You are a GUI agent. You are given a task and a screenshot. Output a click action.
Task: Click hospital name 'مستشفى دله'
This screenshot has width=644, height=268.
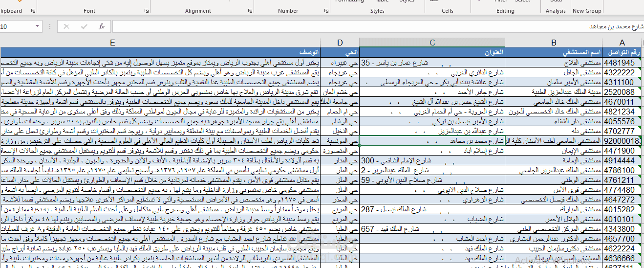[x=586, y=131]
